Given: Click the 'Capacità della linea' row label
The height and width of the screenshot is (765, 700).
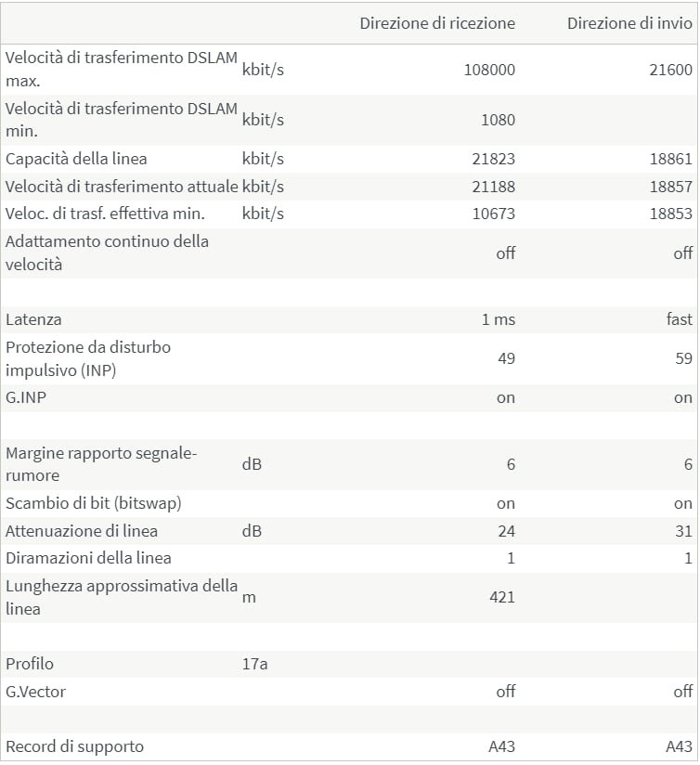Looking at the screenshot, I should (x=76, y=159).
